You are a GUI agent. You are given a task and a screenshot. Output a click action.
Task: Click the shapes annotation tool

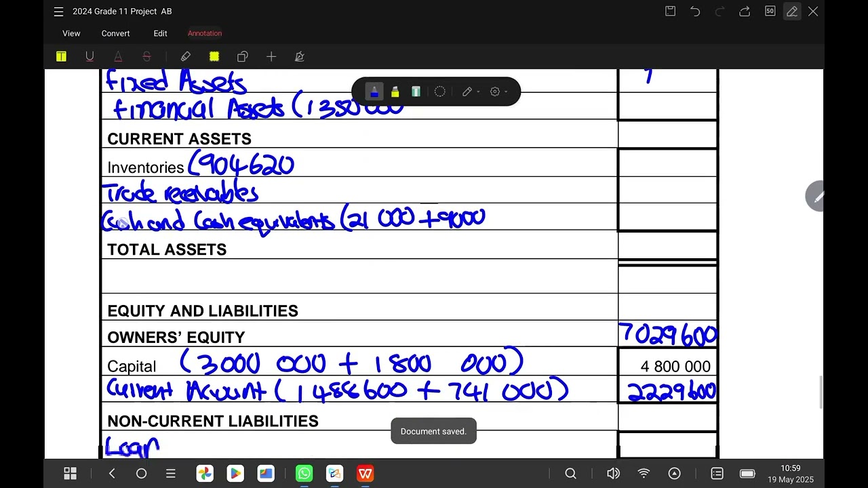[243, 57]
